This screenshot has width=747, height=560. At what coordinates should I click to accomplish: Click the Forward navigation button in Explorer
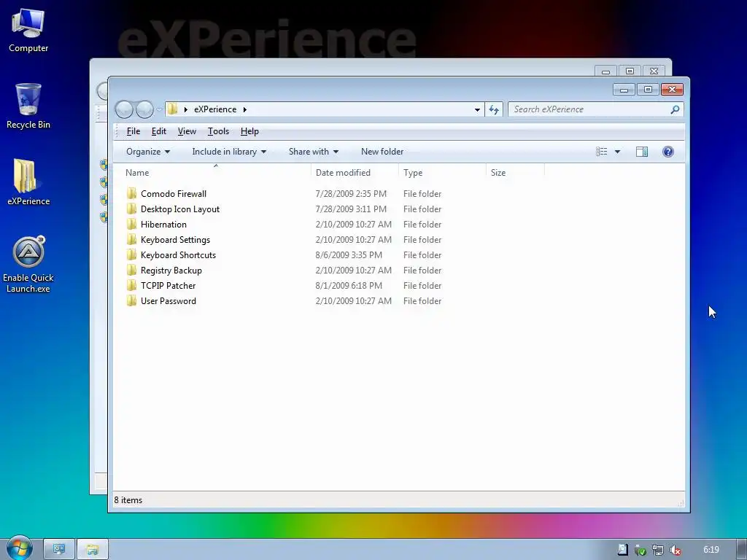(144, 109)
